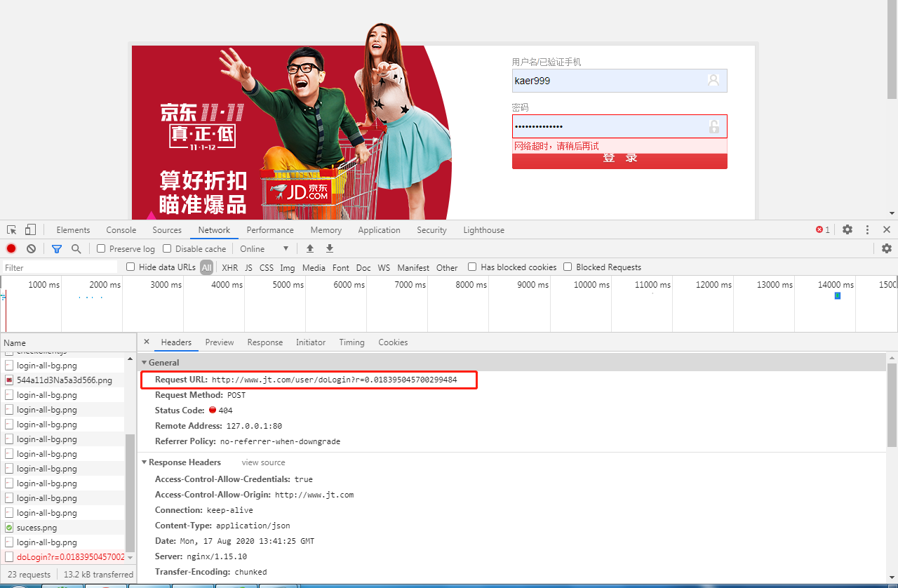
Task: Select the sucess.png request row
Action: 63,528
